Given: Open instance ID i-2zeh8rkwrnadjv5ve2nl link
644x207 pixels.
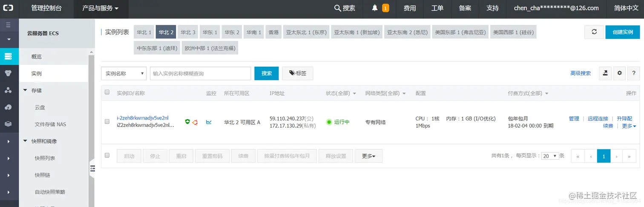Looking at the screenshot, I should (143, 118).
